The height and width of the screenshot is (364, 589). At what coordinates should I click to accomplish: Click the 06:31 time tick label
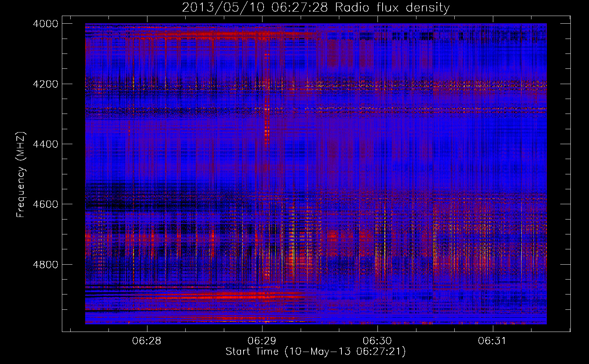[493, 341]
